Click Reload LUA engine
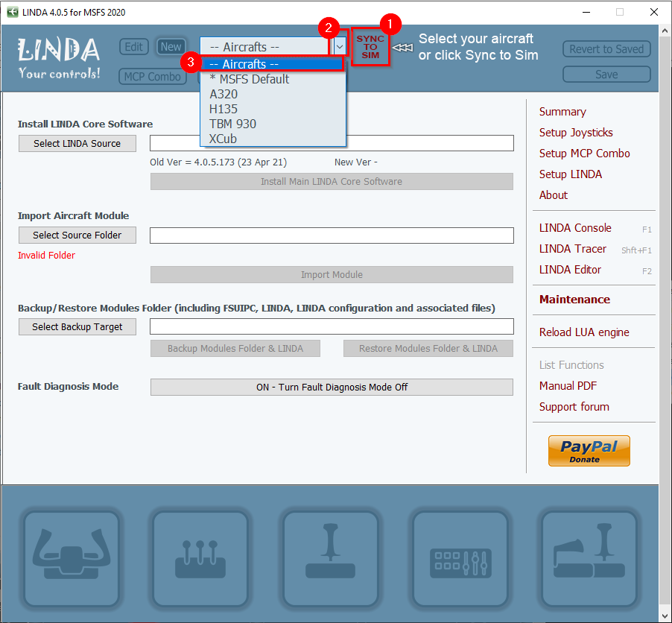Image resolution: width=672 pixels, height=623 pixels. 583,332
